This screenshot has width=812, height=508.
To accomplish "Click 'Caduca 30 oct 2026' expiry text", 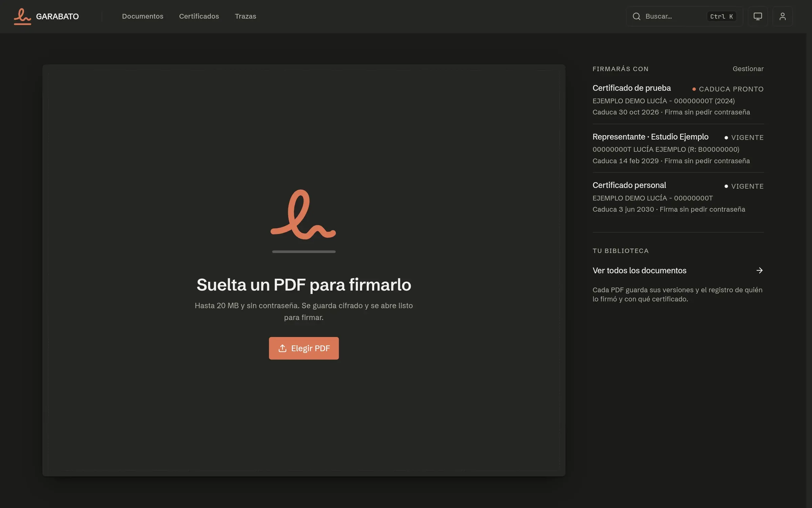I will point(625,112).
